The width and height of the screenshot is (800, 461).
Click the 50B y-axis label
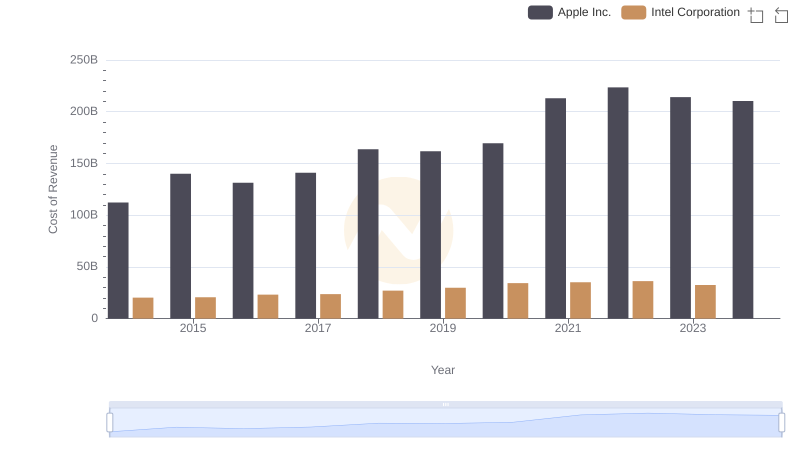click(x=87, y=266)
